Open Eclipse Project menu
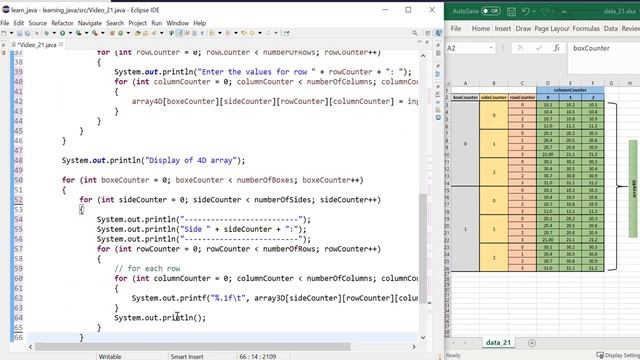 click(x=138, y=23)
